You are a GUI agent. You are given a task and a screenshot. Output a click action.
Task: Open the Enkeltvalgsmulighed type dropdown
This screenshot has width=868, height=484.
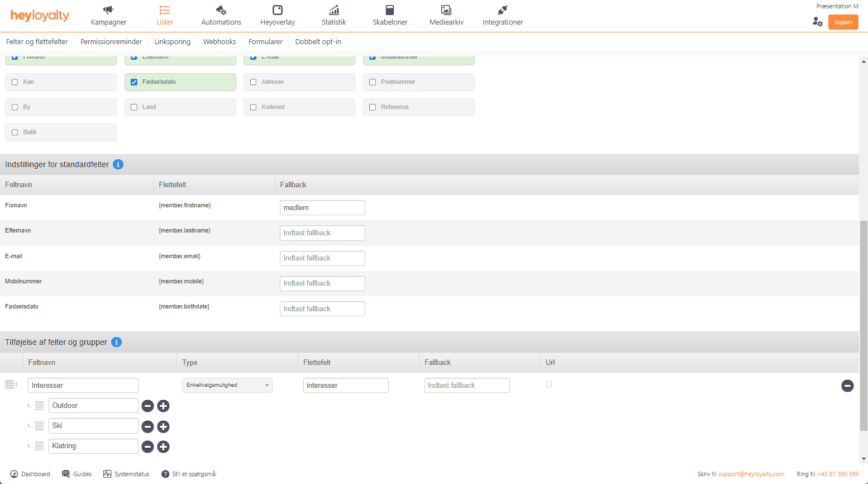coord(227,385)
